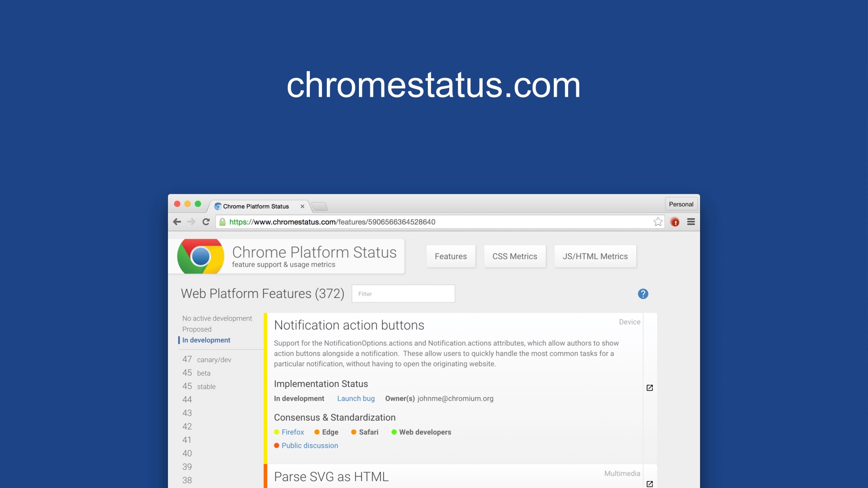Click the blue help question mark icon
The image size is (868, 488).
643,294
